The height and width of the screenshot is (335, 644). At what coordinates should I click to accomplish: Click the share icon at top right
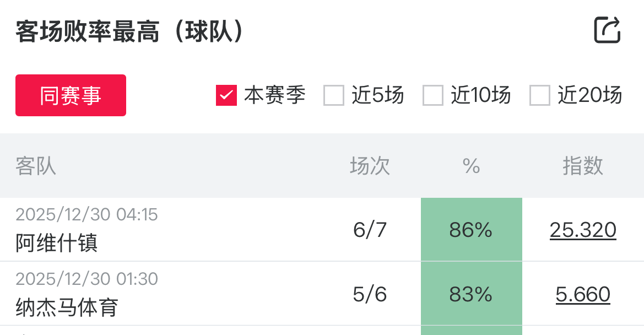608,30
